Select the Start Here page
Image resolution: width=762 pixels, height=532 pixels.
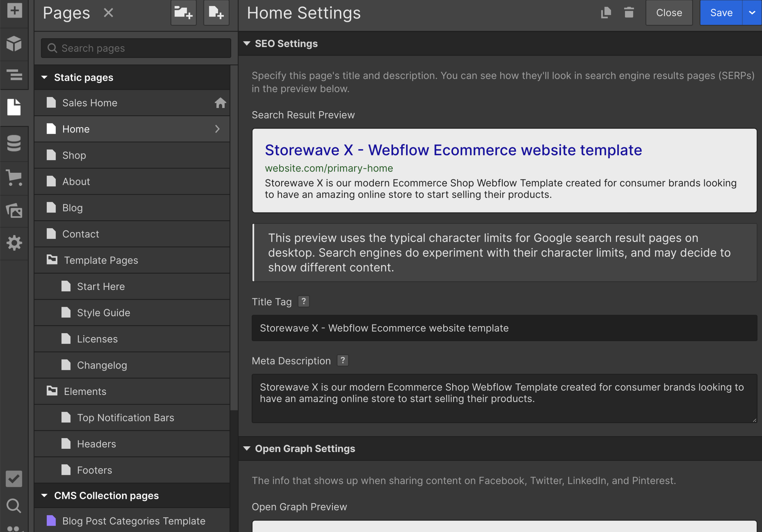(x=132, y=286)
